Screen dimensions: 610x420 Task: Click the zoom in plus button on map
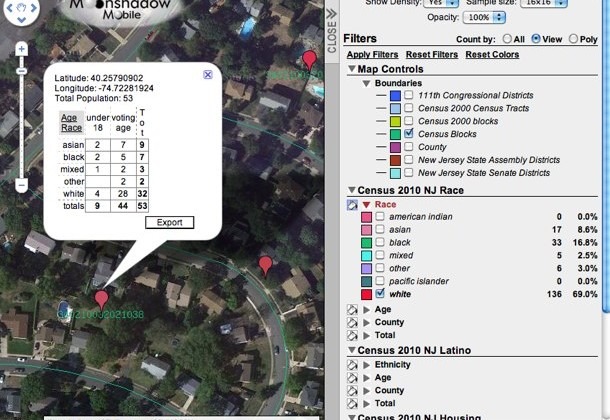pyautogui.click(x=21, y=49)
